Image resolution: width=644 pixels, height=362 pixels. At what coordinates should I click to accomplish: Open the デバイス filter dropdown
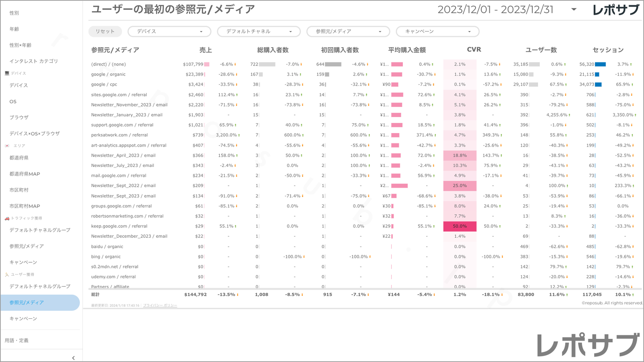169,32
